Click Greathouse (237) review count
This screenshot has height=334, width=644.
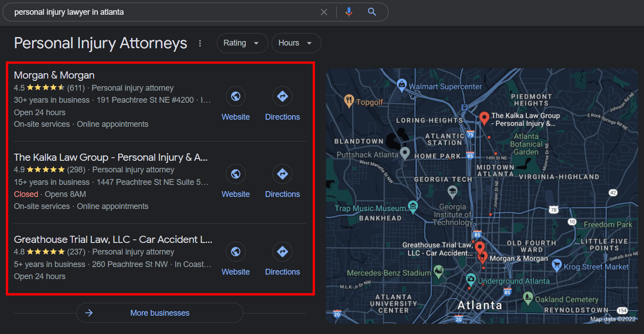coord(76,252)
